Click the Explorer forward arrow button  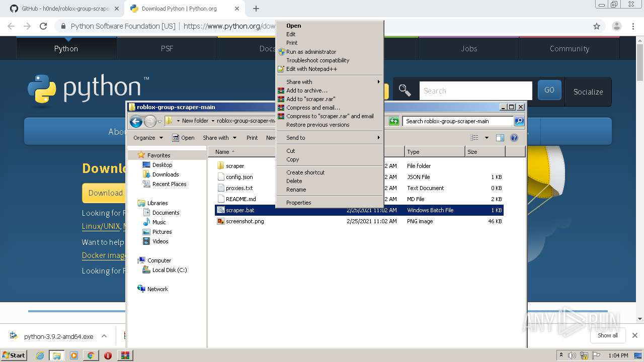pos(150,121)
